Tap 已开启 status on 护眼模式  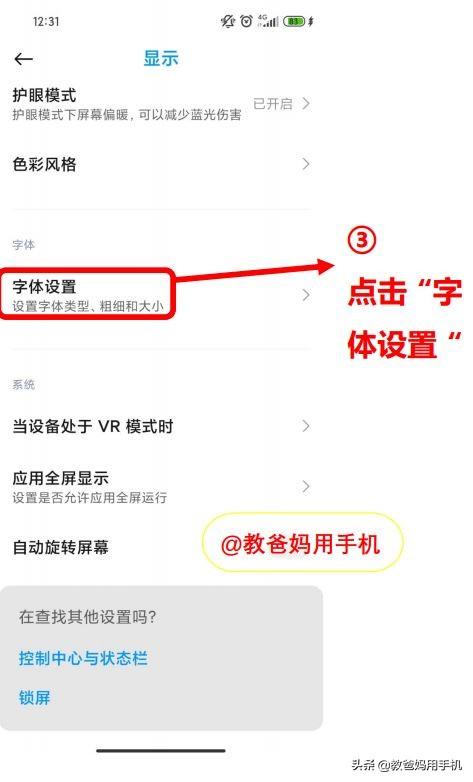[272, 104]
